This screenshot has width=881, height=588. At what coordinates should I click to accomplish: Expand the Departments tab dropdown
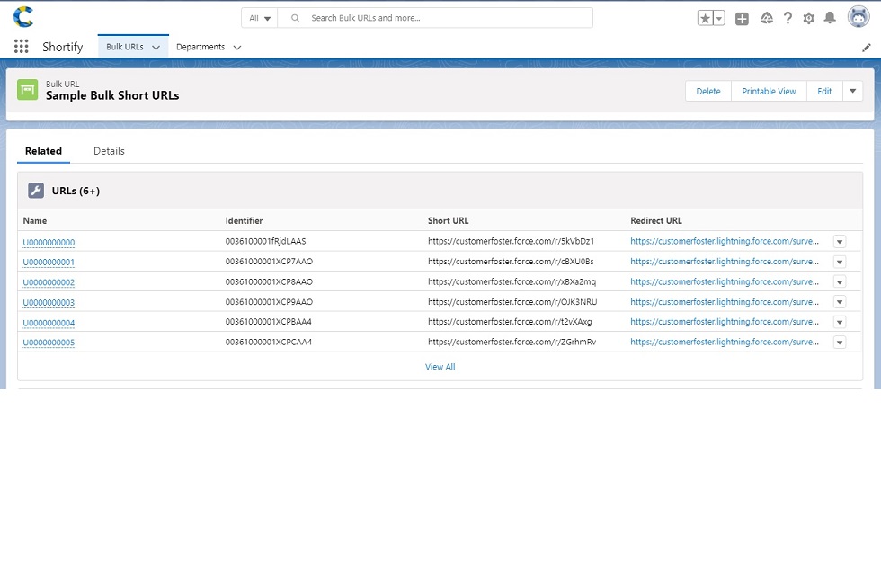click(x=237, y=48)
